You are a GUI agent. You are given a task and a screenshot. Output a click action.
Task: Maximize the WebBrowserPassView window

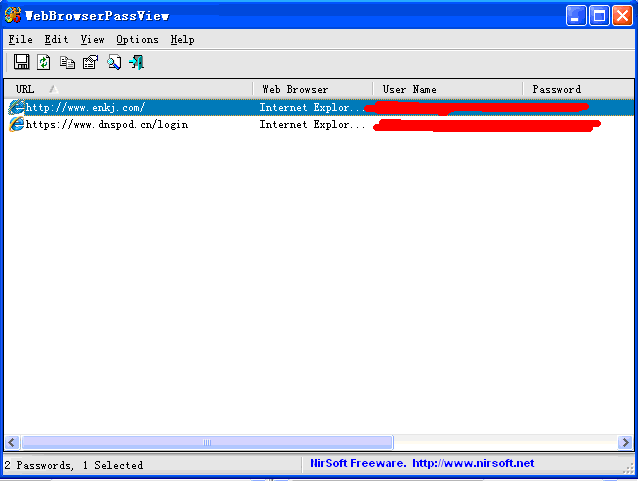click(599, 16)
